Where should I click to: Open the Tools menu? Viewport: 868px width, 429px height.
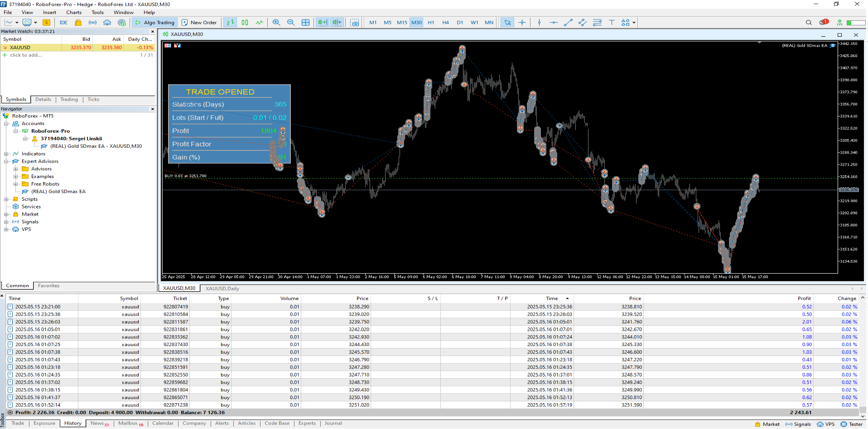[x=97, y=12]
